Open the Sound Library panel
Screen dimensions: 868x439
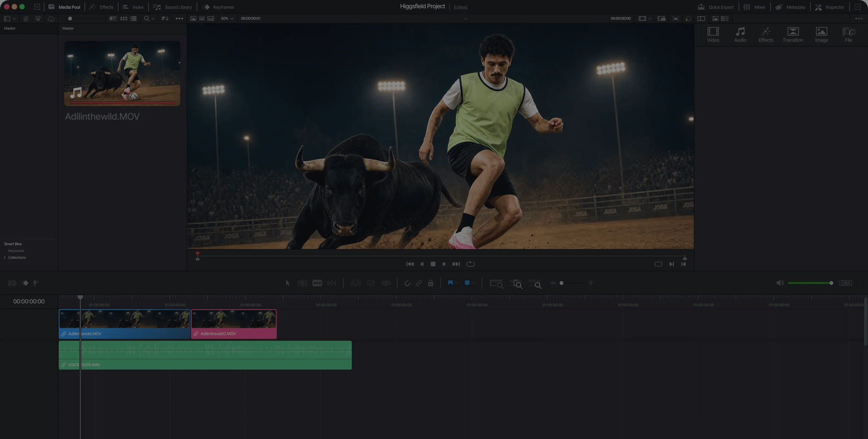[x=172, y=7]
